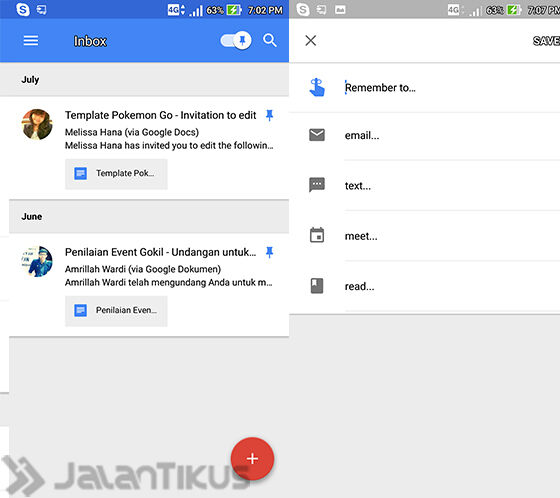Viewport: 560px width, 498px height.
Task: Tap the battery indicator in Inbox status bar
Action: (234, 10)
